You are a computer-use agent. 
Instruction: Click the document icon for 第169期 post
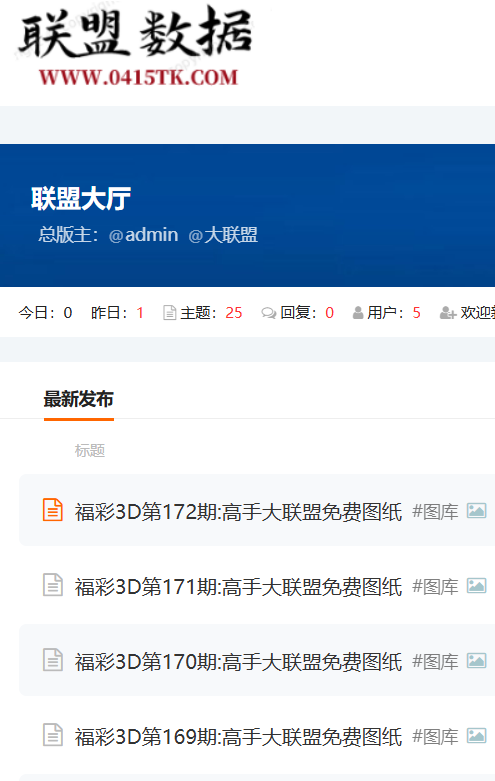tap(53, 735)
